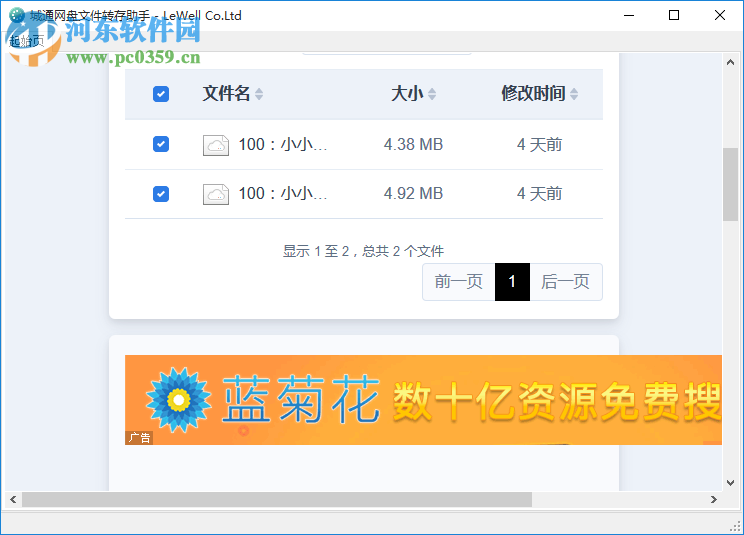The height and width of the screenshot is (535, 744).
Task: Go to next page with 后一页
Action: coord(566,282)
